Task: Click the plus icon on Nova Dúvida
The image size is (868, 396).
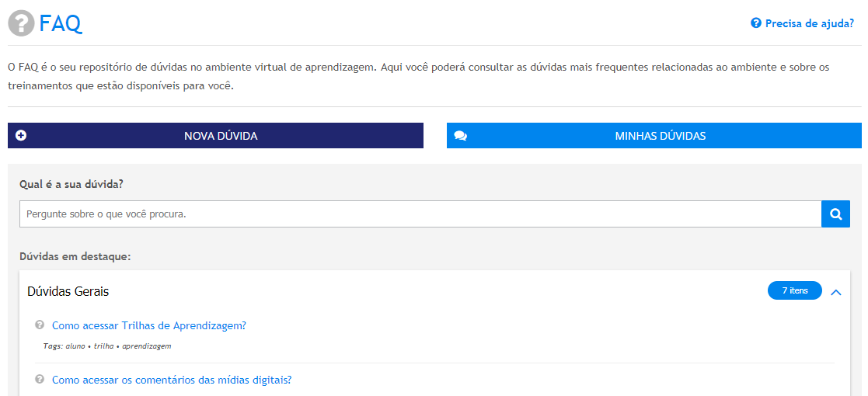Action: click(x=21, y=135)
